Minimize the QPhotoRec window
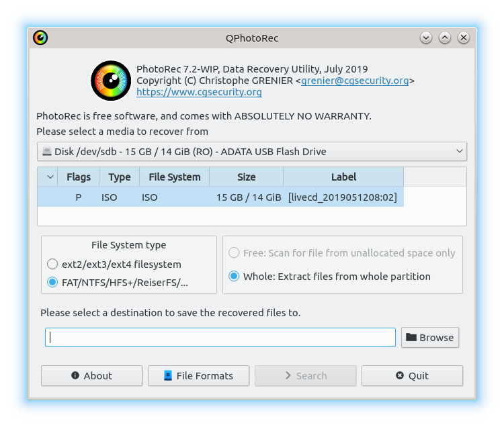 coord(426,38)
